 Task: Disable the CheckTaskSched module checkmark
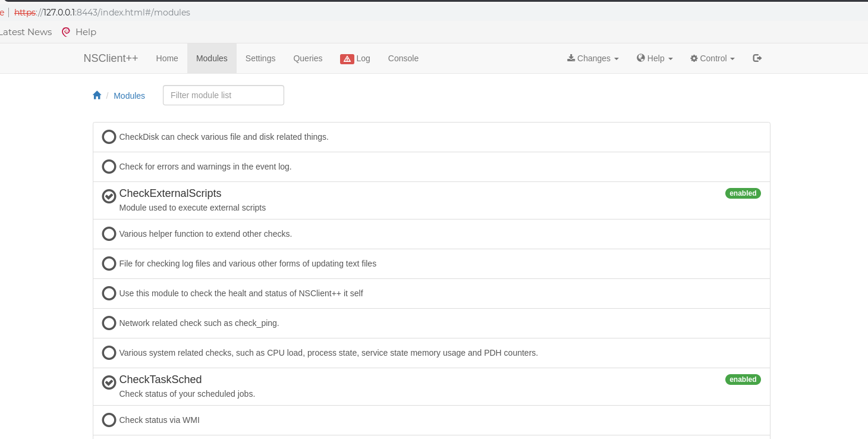(x=109, y=382)
